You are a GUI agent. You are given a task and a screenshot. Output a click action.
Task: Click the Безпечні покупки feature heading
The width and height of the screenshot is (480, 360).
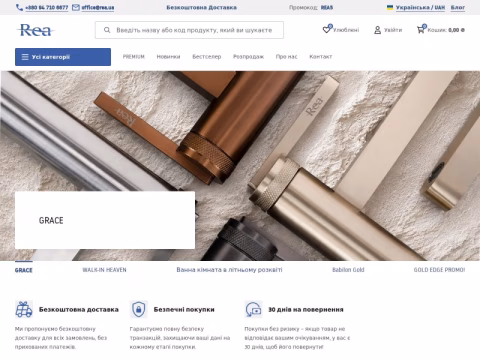[x=184, y=309]
